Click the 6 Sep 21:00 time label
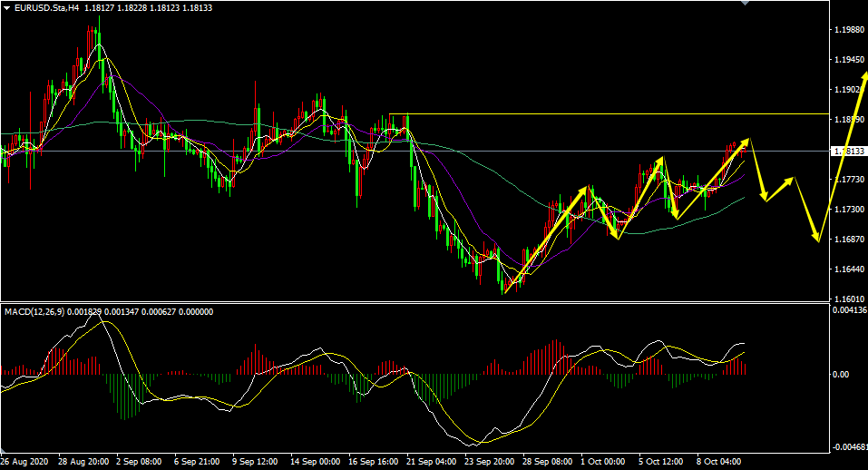Image resolution: width=868 pixels, height=470 pixels. coord(197,461)
